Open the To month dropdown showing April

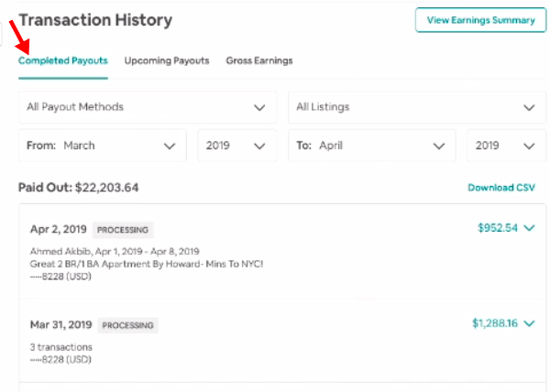[x=372, y=146]
